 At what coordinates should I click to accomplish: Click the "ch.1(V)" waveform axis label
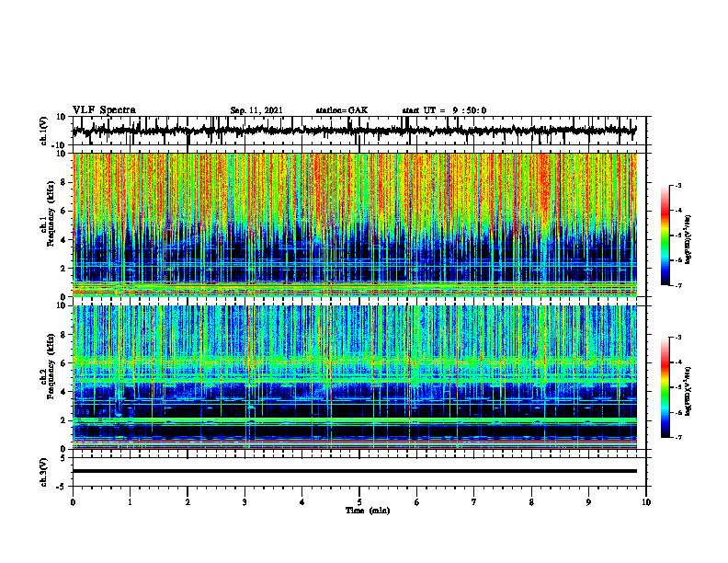(x=44, y=131)
